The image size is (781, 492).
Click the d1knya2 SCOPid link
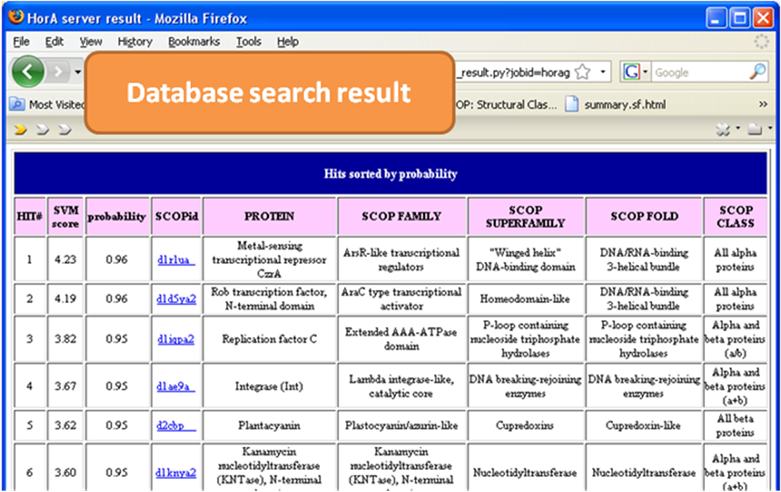176,472
